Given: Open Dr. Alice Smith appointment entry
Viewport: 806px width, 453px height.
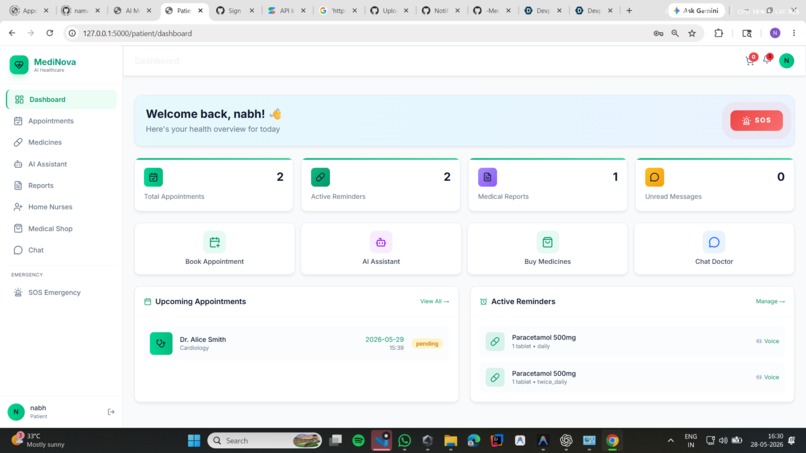Looking at the screenshot, I should click(x=296, y=343).
